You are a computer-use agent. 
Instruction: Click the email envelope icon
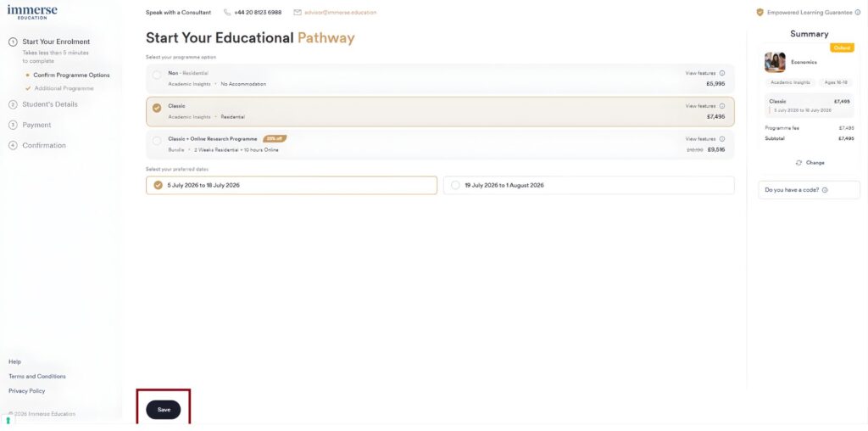(x=298, y=13)
